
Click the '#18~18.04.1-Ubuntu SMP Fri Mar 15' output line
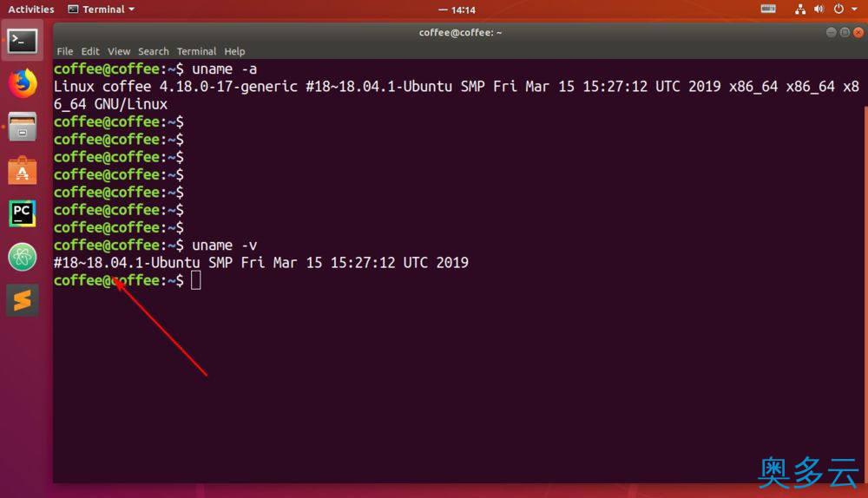click(260, 263)
